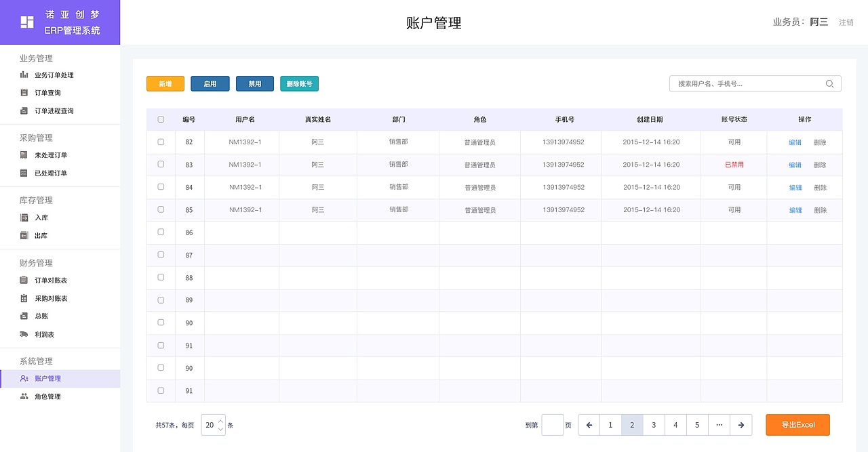Open 总账 via its ledger icon

(x=24, y=316)
